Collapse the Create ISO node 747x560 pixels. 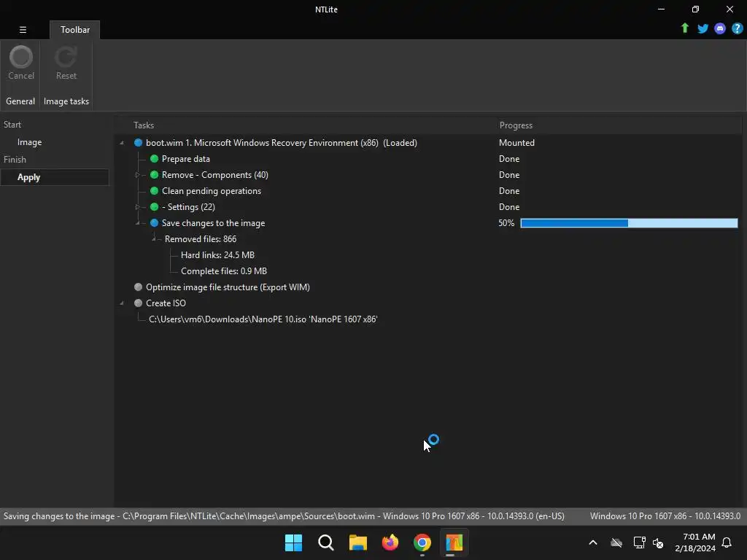pyautogui.click(x=122, y=303)
